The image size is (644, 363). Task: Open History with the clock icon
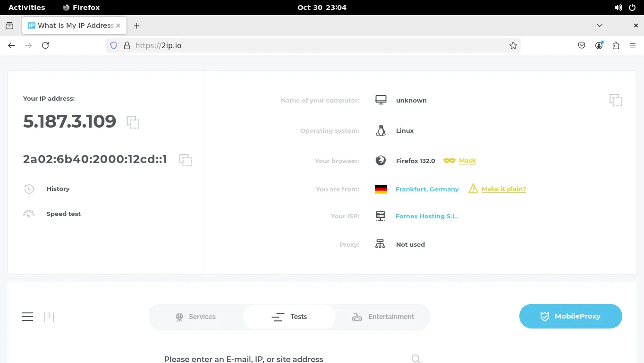coord(29,189)
